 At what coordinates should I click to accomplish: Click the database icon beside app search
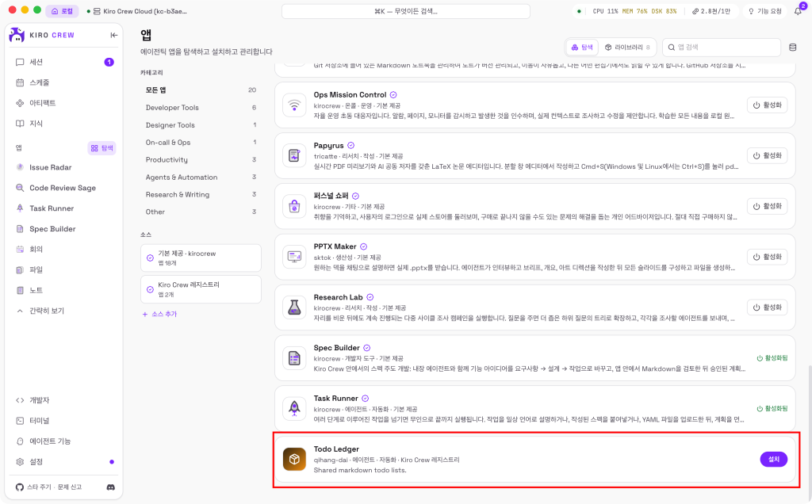(x=792, y=47)
